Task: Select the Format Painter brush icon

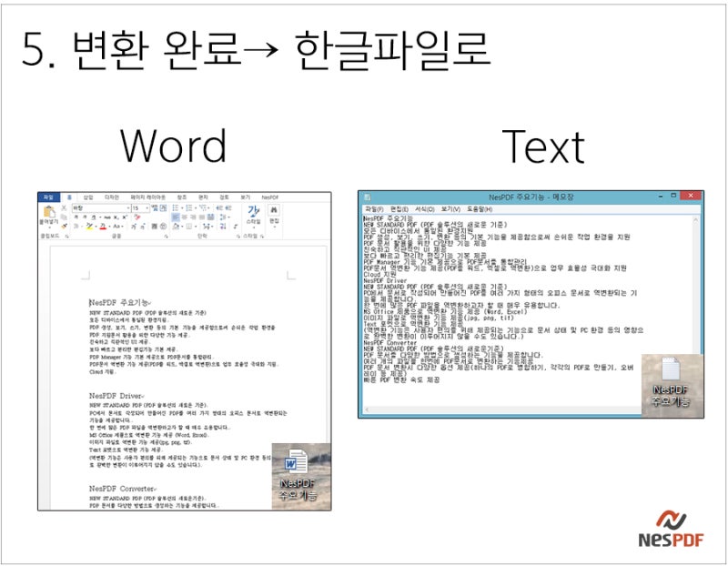Action: 64,226
